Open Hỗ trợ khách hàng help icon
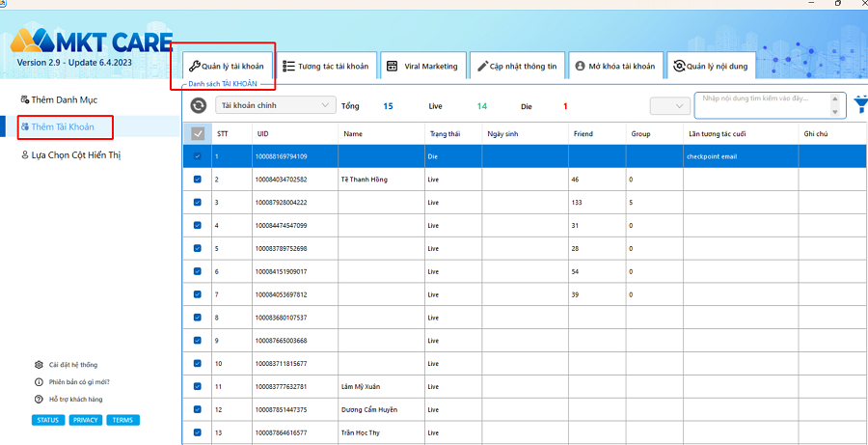This screenshot has height=445, width=868. click(39, 399)
